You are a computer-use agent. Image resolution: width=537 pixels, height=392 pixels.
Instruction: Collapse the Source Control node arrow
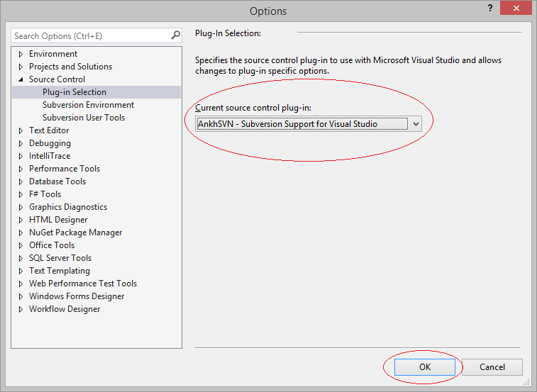point(21,79)
